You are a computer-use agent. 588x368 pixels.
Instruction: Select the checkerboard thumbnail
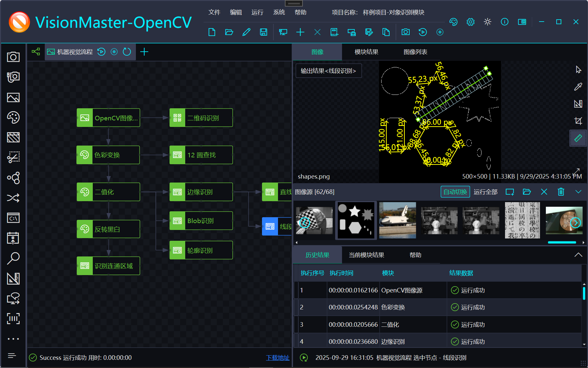click(x=314, y=220)
